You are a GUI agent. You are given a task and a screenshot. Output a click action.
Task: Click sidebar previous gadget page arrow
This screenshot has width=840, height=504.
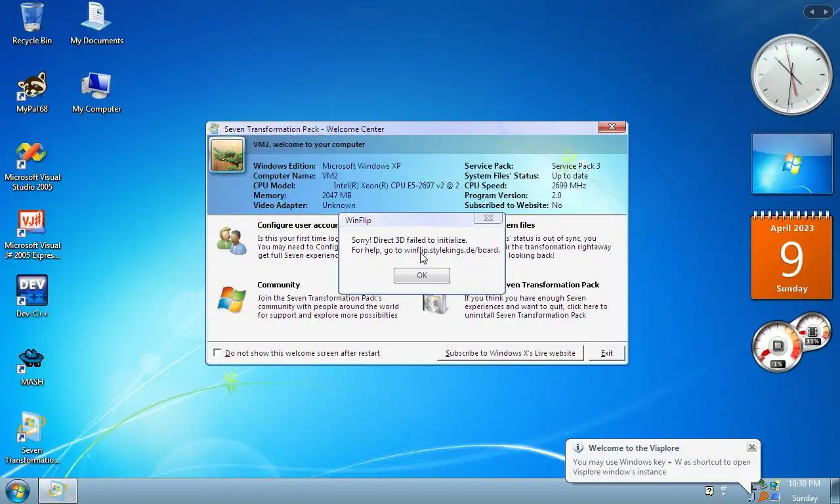point(812,12)
